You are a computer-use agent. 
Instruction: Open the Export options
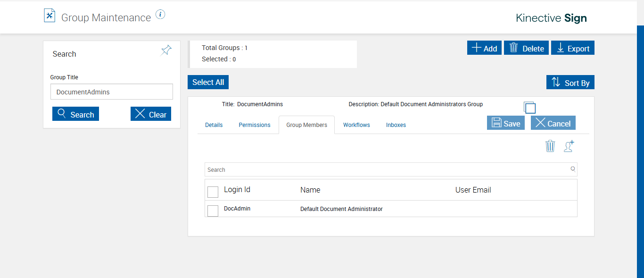572,48
